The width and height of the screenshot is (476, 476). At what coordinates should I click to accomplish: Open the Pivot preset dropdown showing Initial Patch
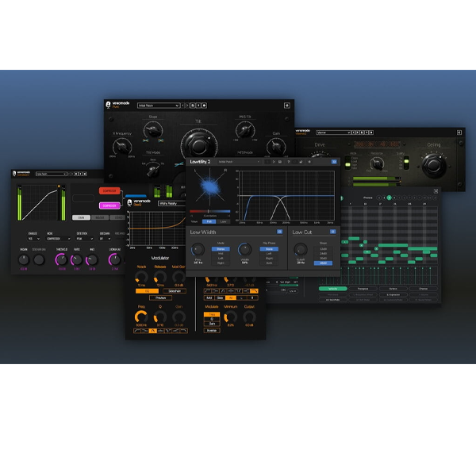pos(159,106)
